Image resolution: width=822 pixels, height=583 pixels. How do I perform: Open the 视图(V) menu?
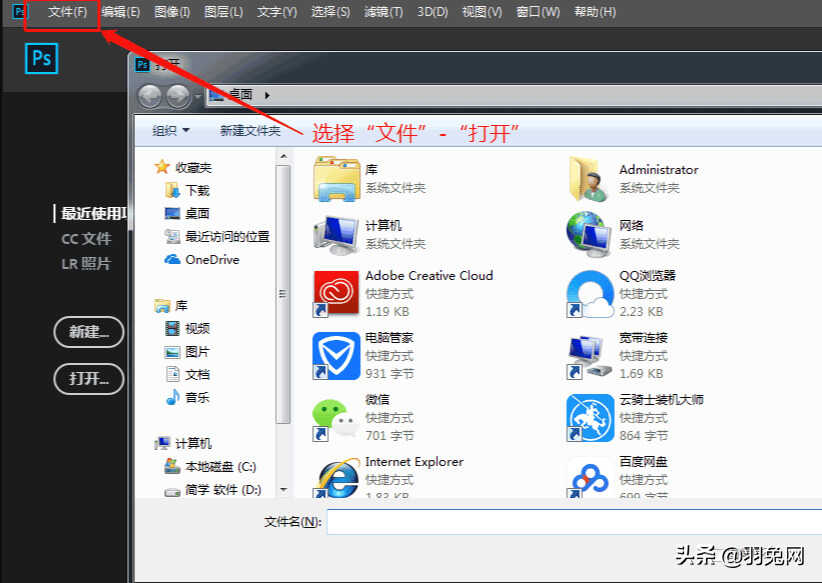point(482,12)
